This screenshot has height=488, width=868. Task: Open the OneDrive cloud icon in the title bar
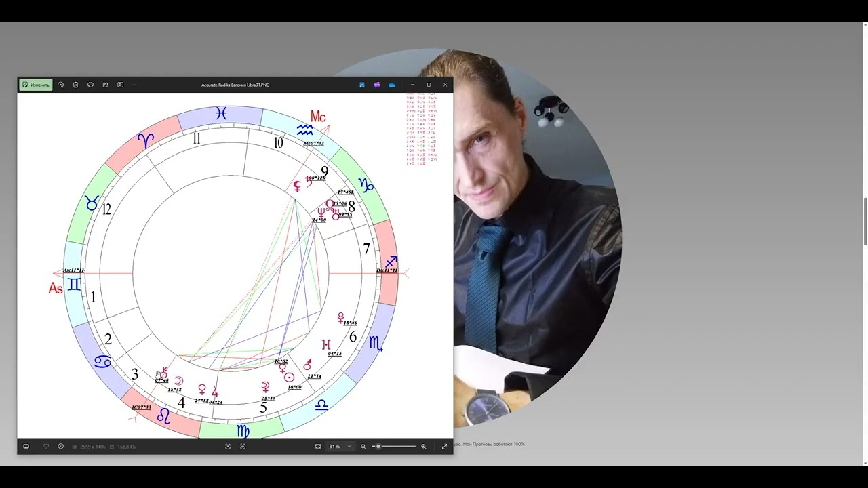pos(392,85)
